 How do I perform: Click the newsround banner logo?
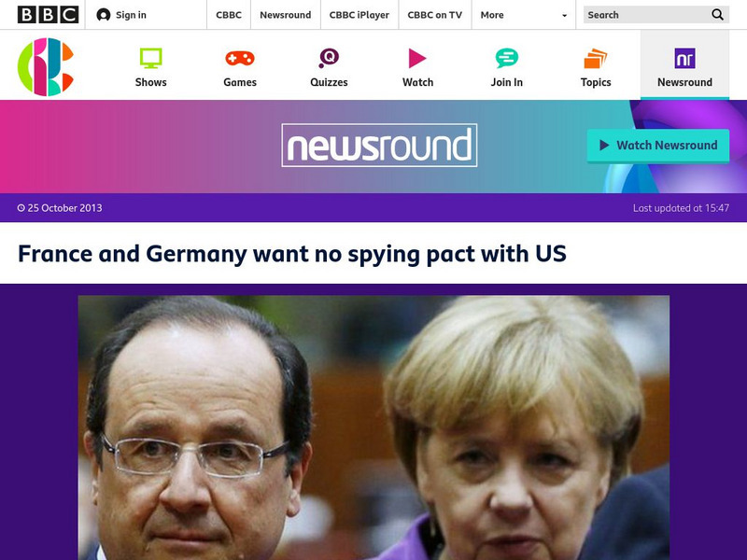coord(379,146)
